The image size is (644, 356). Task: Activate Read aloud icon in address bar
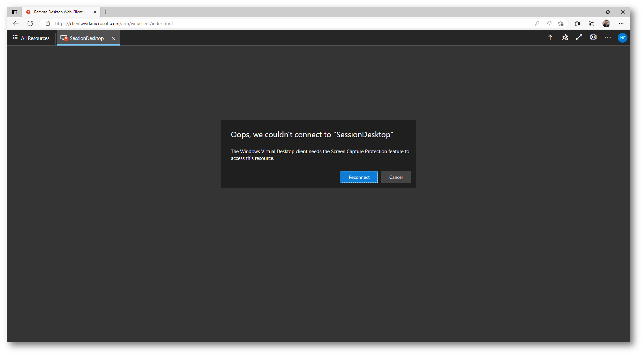(x=549, y=23)
